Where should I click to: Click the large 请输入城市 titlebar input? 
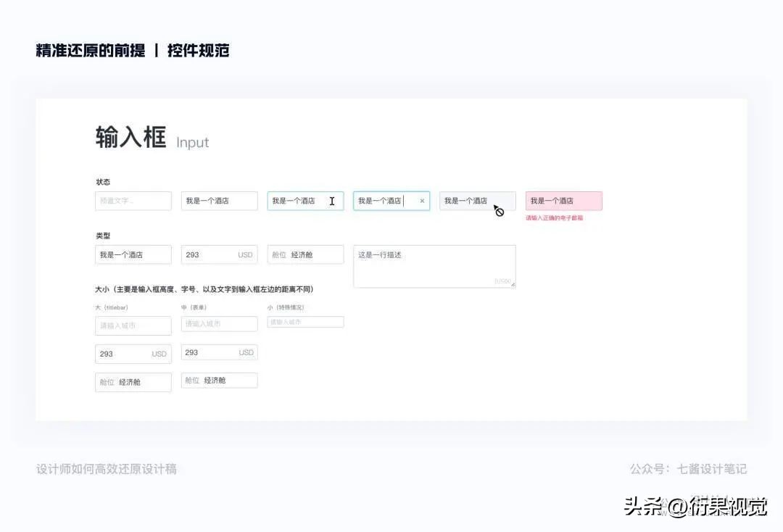tap(133, 325)
